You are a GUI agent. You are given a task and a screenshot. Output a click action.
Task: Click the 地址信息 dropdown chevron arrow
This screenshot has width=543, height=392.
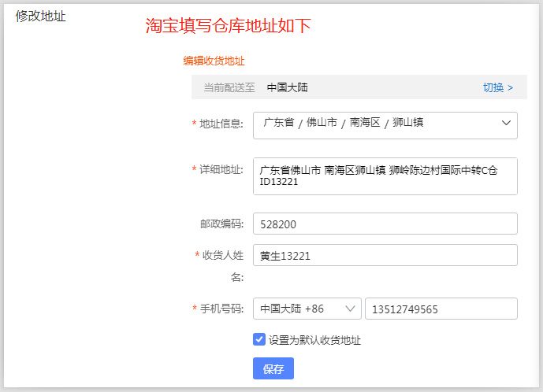coord(506,123)
